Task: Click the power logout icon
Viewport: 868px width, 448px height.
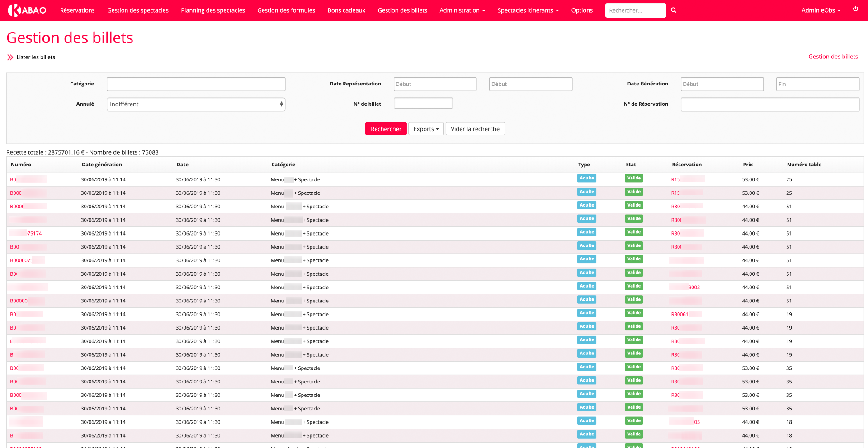Action: tap(855, 9)
